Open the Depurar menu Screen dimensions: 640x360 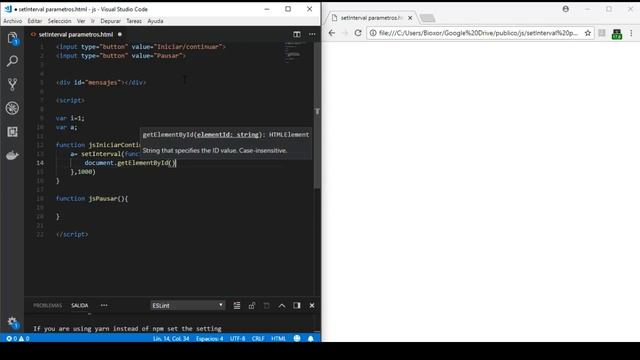point(110,21)
